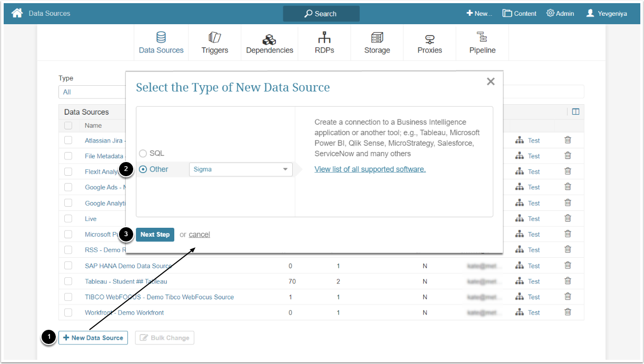The height and width of the screenshot is (364, 644).
Task: Open the Proxies section icon
Action: 430,39
